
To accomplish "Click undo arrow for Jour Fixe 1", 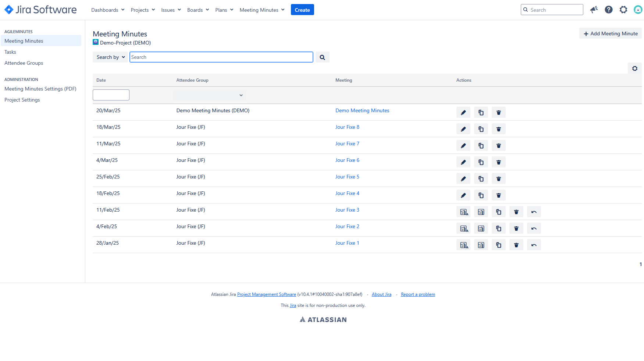I will [x=534, y=245].
